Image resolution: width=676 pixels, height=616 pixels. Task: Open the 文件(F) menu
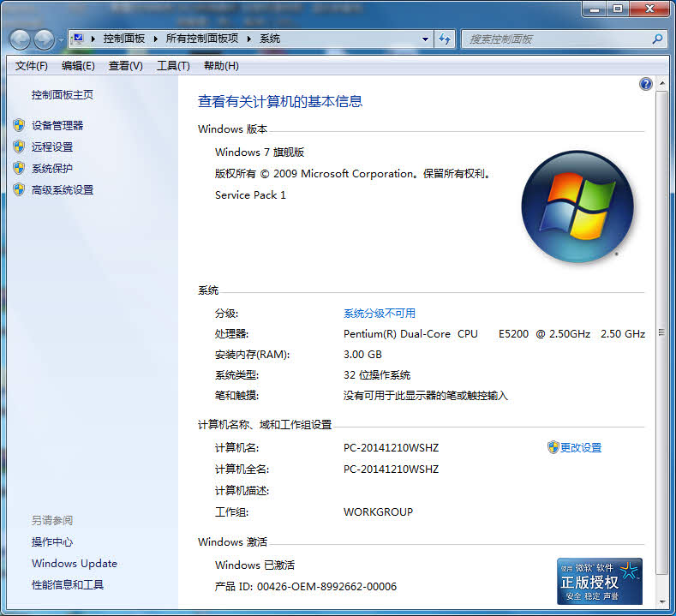[x=31, y=66]
